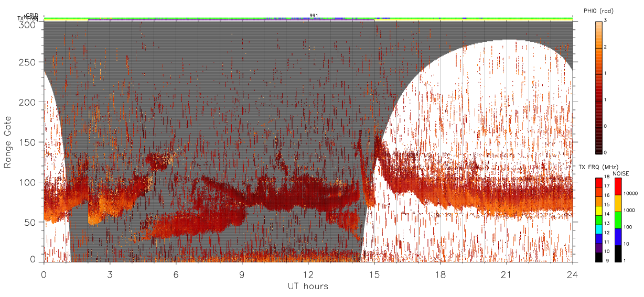
Task: Click the '150' tick on Range Gate axis
Action: point(28,142)
